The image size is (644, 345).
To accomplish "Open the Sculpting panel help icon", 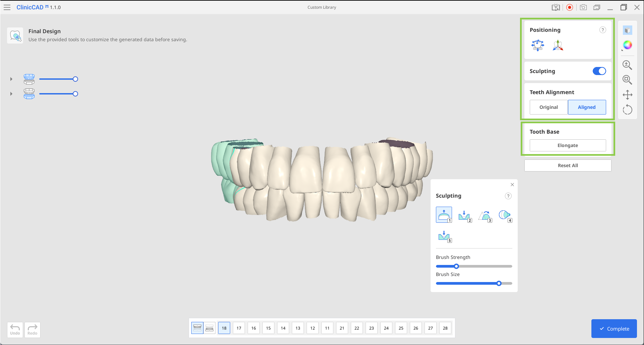I will coord(508,196).
